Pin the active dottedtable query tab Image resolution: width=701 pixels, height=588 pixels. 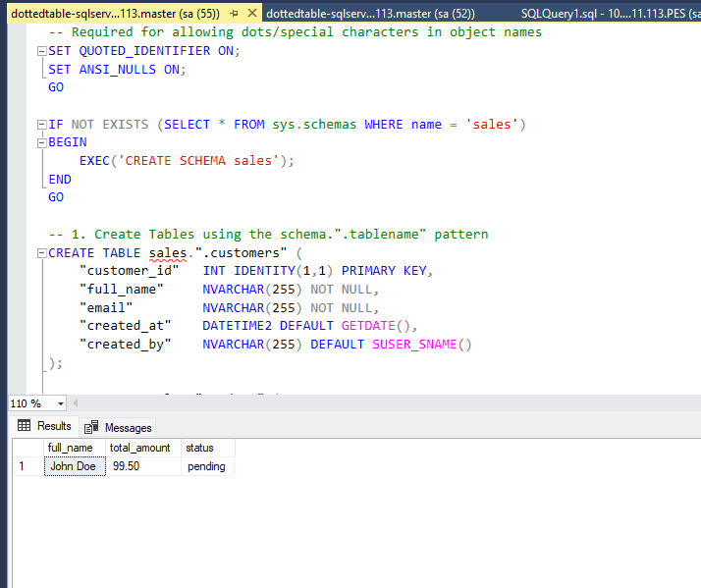pyautogui.click(x=235, y=14)
